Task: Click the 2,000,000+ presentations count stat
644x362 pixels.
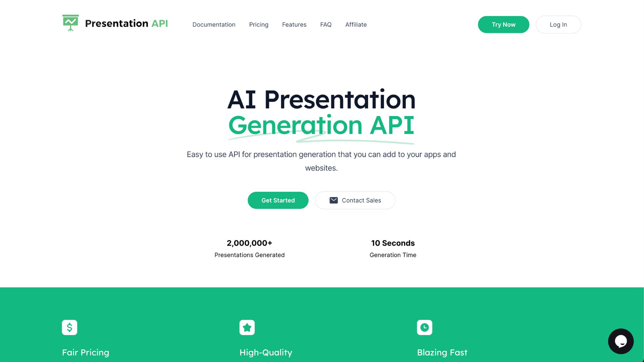Action: [249, 243]
